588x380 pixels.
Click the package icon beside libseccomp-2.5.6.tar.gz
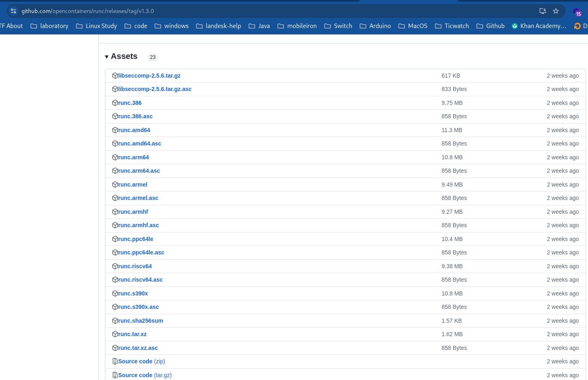point(115,76)
